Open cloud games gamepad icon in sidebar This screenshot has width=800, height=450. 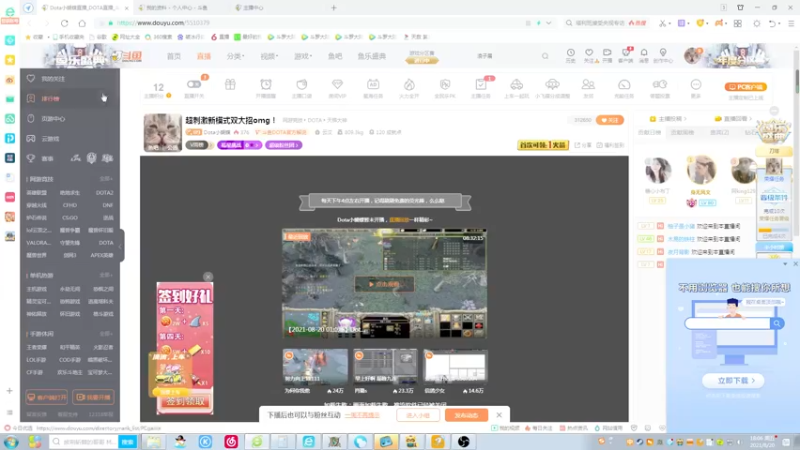pyautogui.click(x=31, y=138)
